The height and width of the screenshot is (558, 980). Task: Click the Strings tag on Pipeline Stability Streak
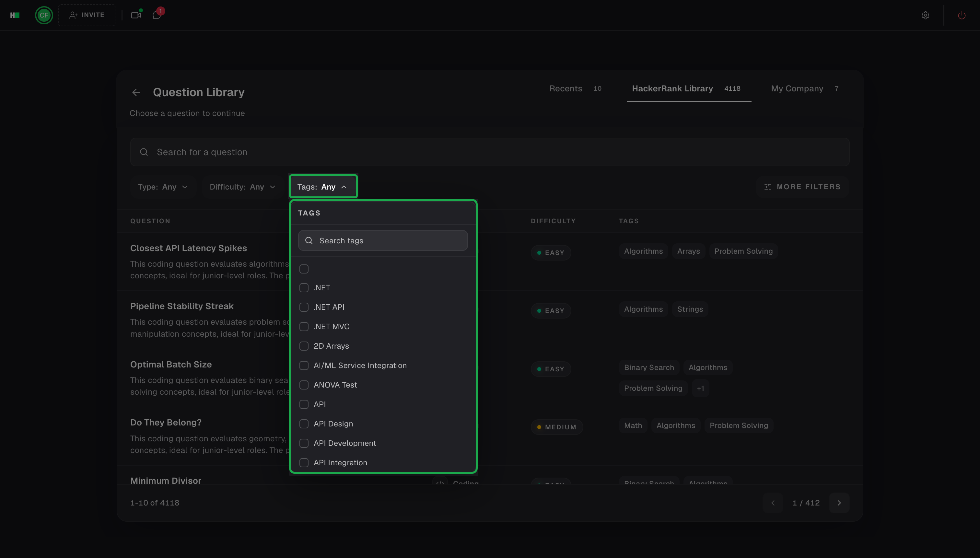pos(690,309)
